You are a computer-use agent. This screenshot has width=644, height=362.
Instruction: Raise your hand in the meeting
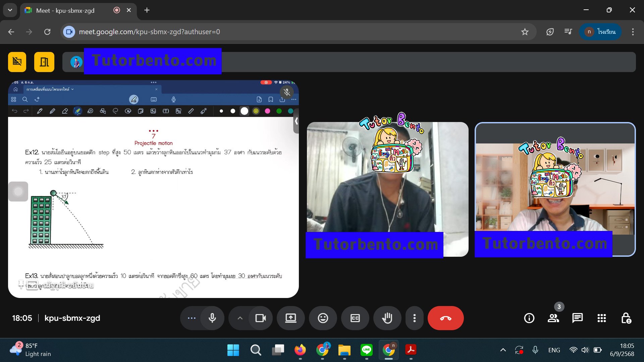pyautogui.click(x=387, y=318)
